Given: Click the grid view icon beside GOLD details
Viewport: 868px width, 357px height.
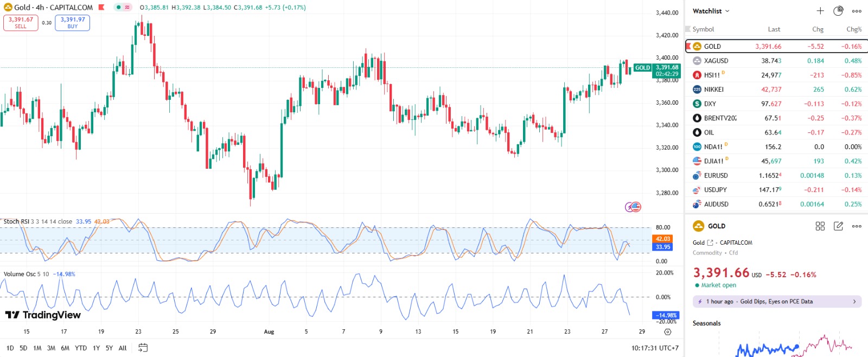Looking at the screenshot, I should [820, 226].
